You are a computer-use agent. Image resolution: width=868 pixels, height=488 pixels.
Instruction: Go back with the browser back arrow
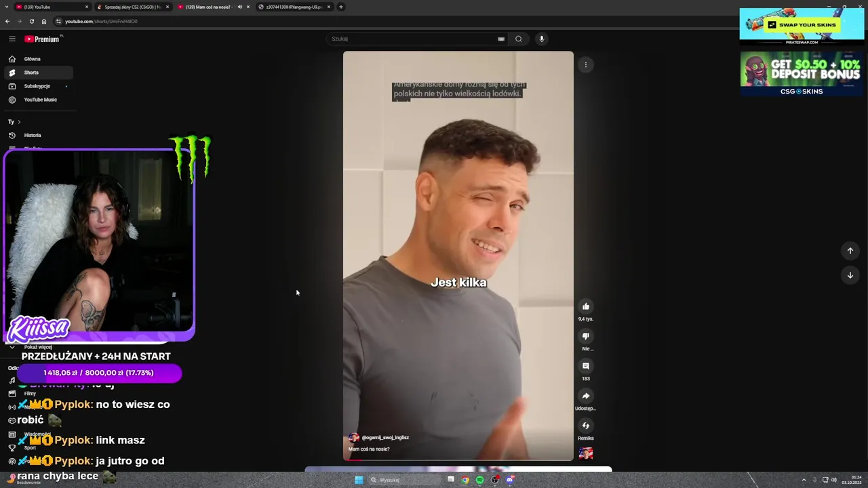pyautogui.click(x=7, y=21)
